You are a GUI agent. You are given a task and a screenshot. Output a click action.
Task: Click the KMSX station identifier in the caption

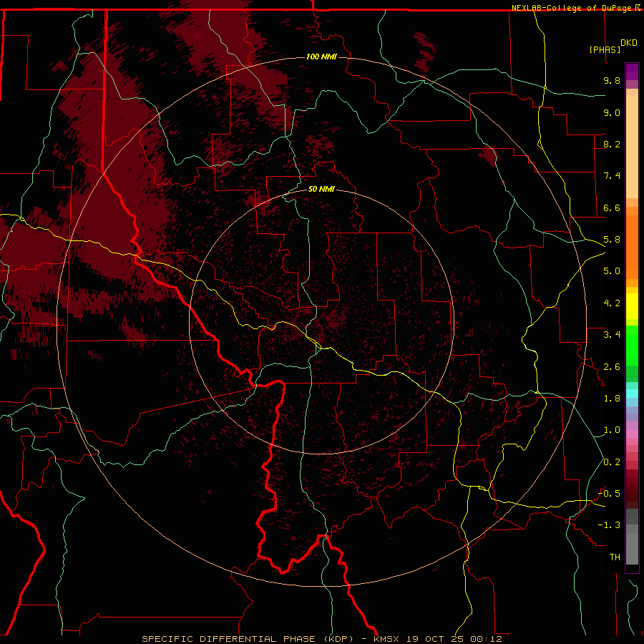(x=386, y=639)
